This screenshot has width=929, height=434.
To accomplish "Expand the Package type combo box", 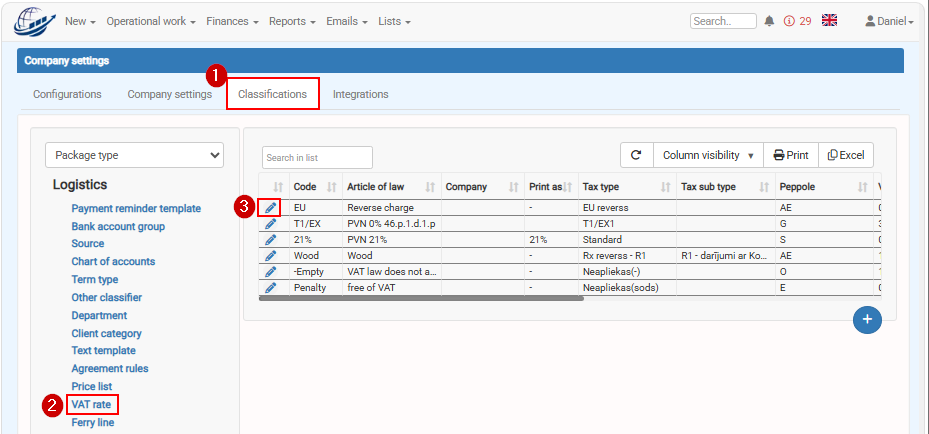I will (x=134, y=155).
